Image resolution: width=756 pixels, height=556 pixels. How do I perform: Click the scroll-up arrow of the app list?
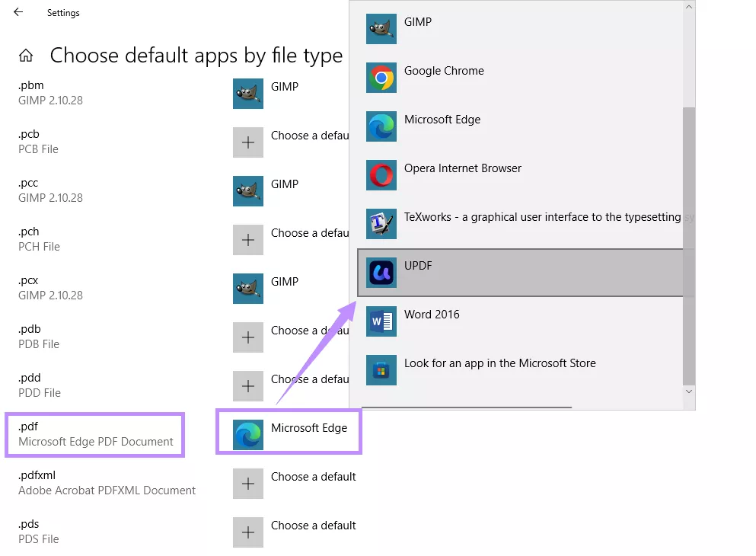[688, 6]
